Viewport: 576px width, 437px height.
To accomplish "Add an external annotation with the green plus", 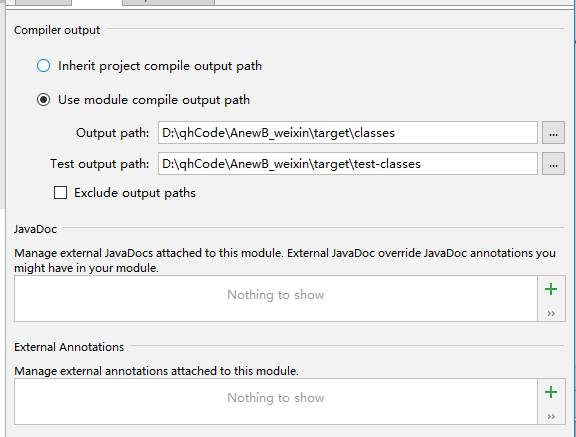I will point(551,392).
